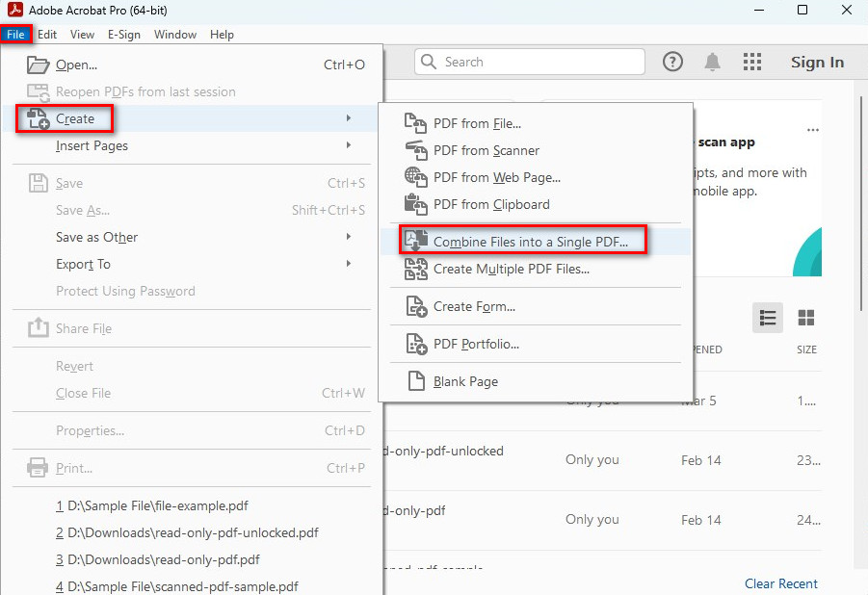Click the Open folder icon
This screenshot has width=868, height=595.
(37, 65)
